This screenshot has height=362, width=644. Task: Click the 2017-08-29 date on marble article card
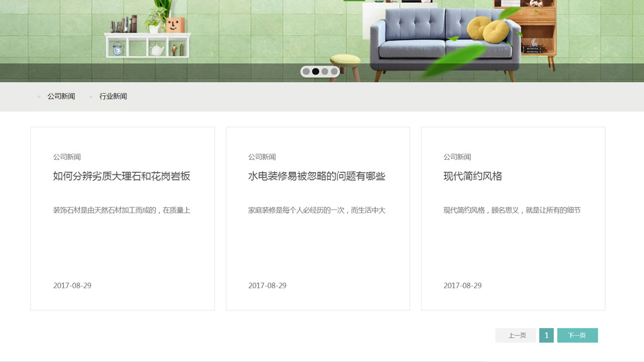point(72,286)
